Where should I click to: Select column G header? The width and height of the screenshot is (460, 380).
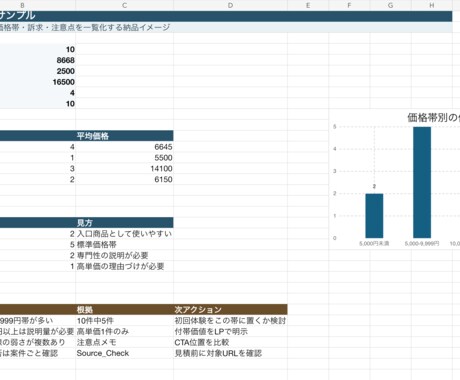pos(390,5)
